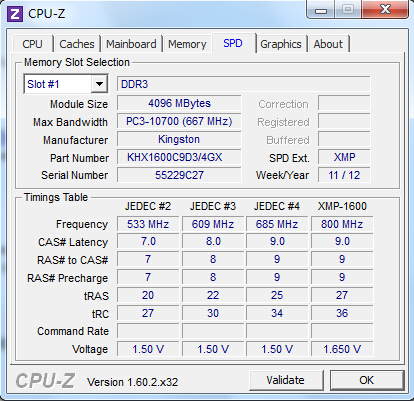Minimize the CPU-Z window
414x401 pixels.
click(321, 10)
